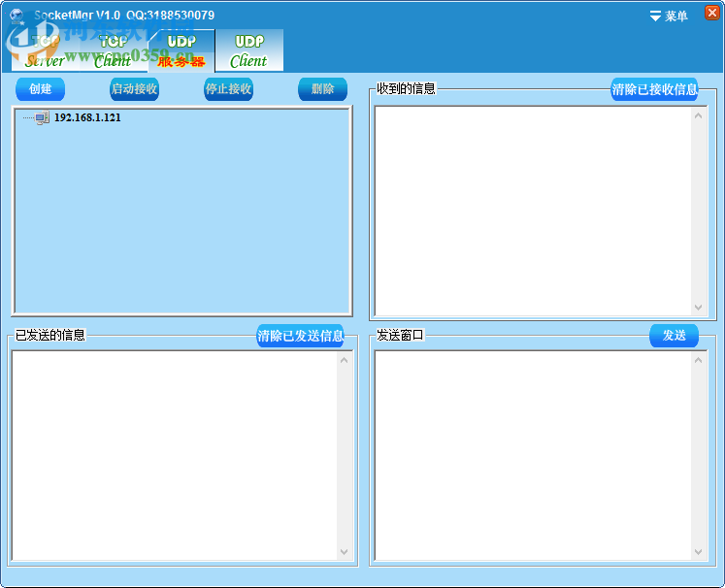Click the 发送 button
Viewport: 725px width, 588px height.
[675, 336]
